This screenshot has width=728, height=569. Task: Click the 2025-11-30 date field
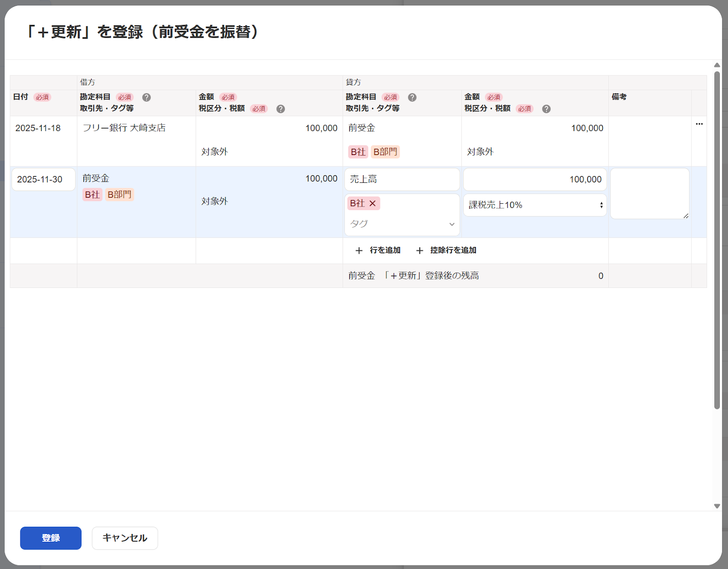43,180
